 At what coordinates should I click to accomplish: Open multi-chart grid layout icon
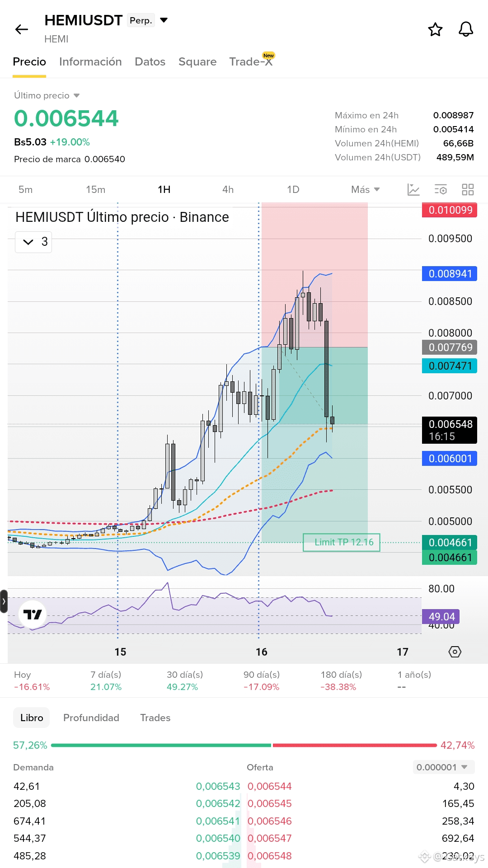(x=468, y=189)
